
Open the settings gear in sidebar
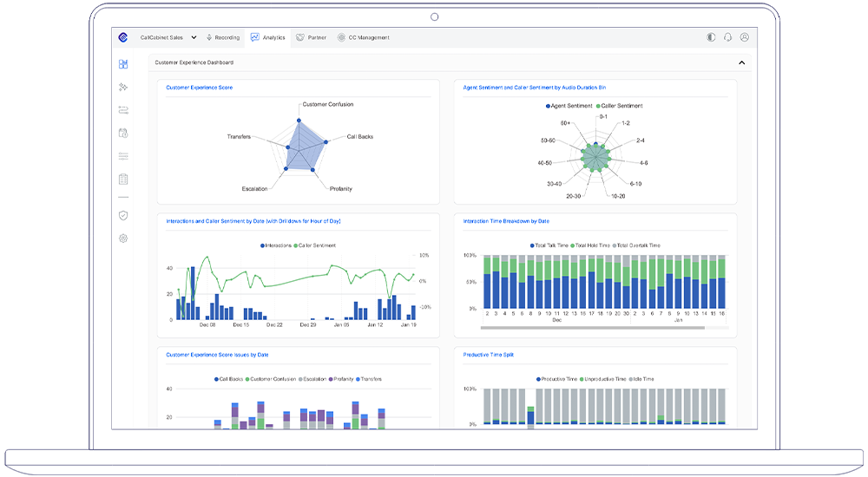(x=123, y=238)
